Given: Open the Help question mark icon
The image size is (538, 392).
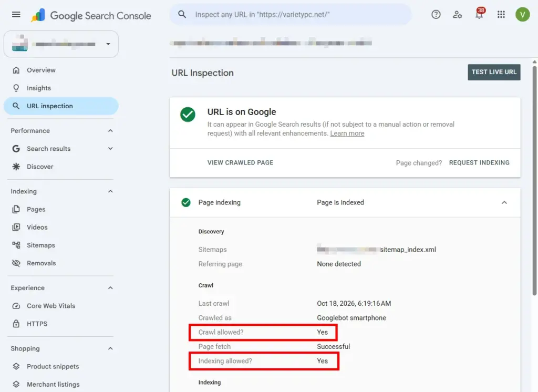Looking at the screenshot, I should pos(436,14).
